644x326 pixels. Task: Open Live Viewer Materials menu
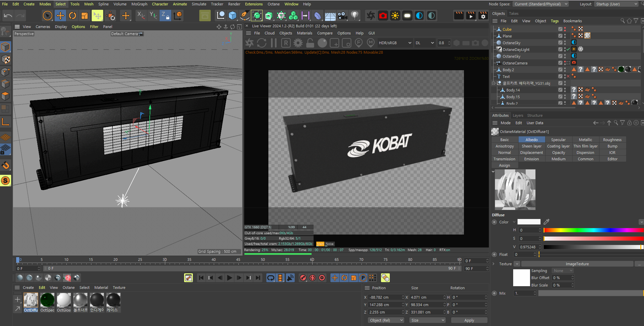point(304,33)
